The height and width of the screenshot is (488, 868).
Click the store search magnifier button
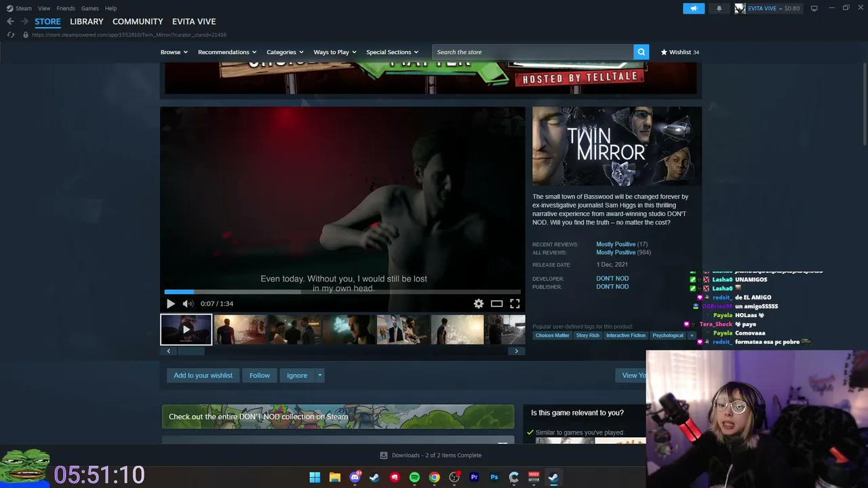tap(642, 52)
